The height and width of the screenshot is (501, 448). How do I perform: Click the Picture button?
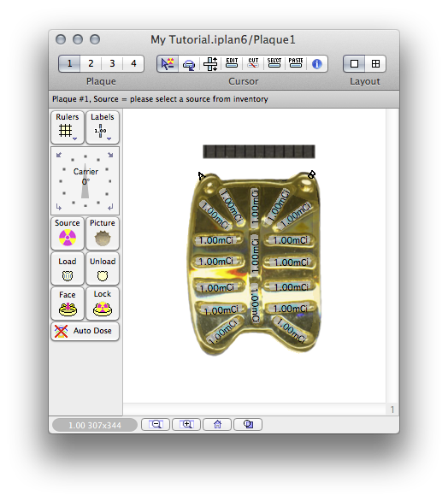(103, 233)
